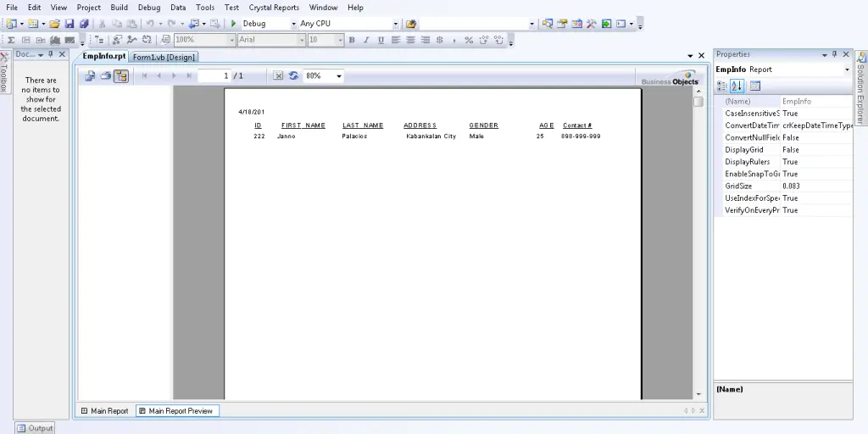Switch to Form1.vb [Design] tab
The width and height of the screenshot is (868, 434).
tap(164, 57)
